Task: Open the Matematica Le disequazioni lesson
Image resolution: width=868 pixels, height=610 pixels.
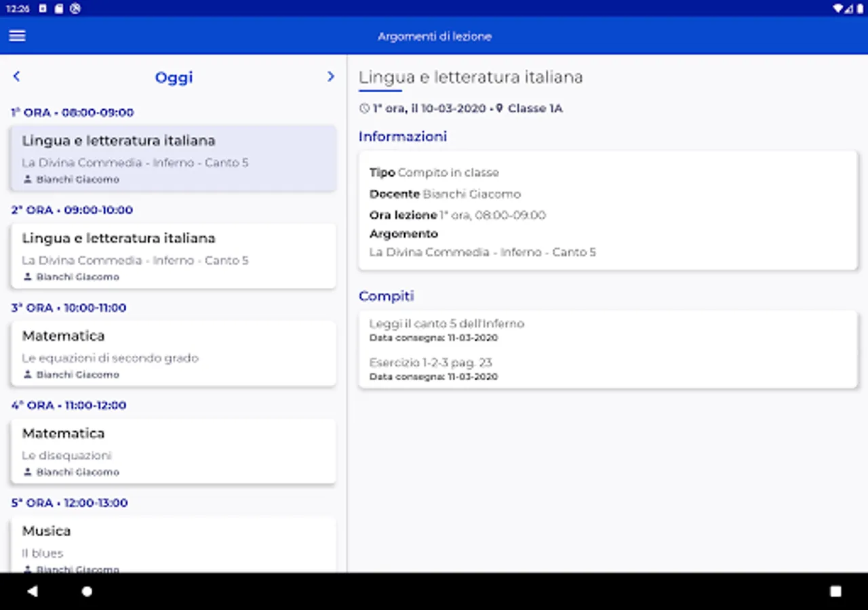Action: (174, 451)
